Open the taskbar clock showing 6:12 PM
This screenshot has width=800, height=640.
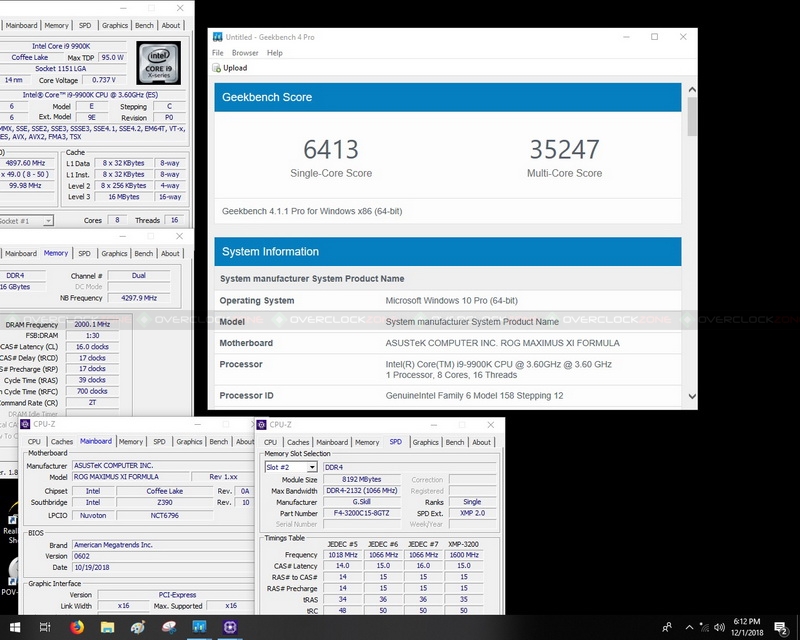(x=746, y=627)
